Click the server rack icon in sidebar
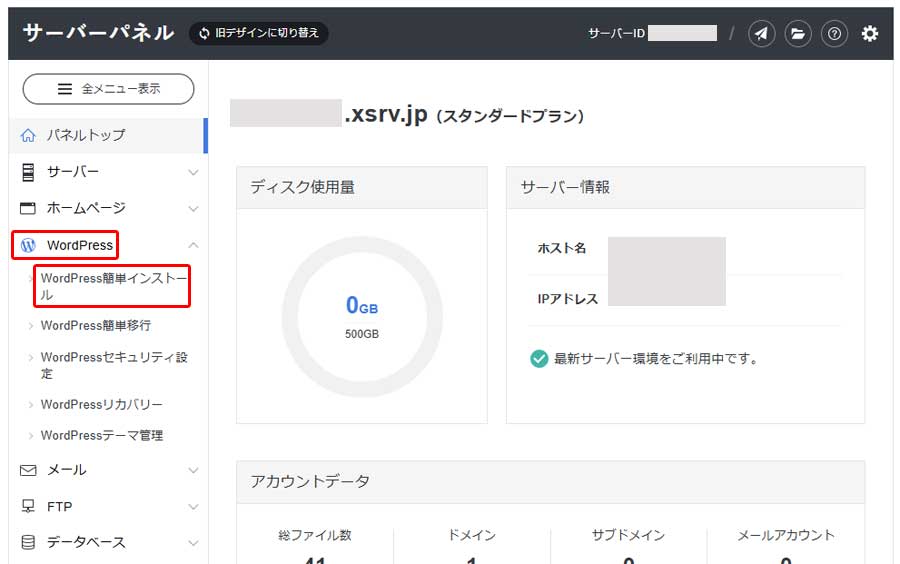Viewport: 900px width, 564px height. (28, 172)
